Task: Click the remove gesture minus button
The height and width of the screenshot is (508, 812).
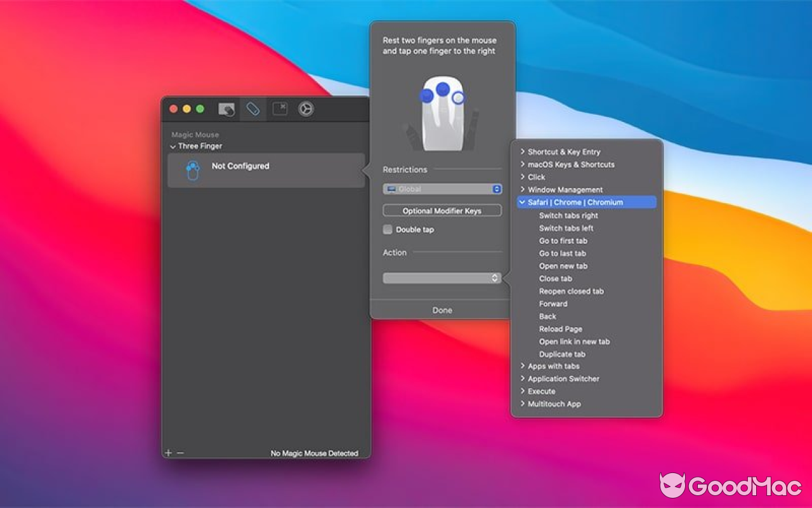Action: point(180,452)
